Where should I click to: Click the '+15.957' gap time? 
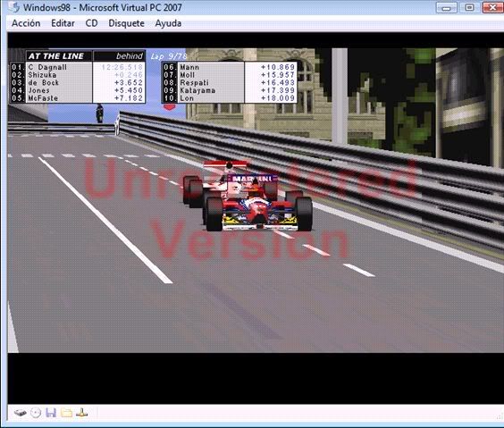click(x=278, y=75)
